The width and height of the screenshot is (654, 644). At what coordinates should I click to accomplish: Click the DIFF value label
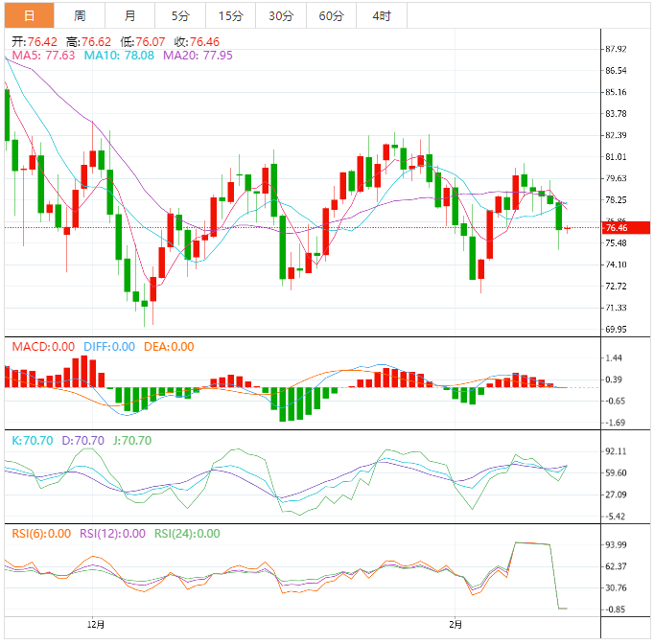coord(107,347)
